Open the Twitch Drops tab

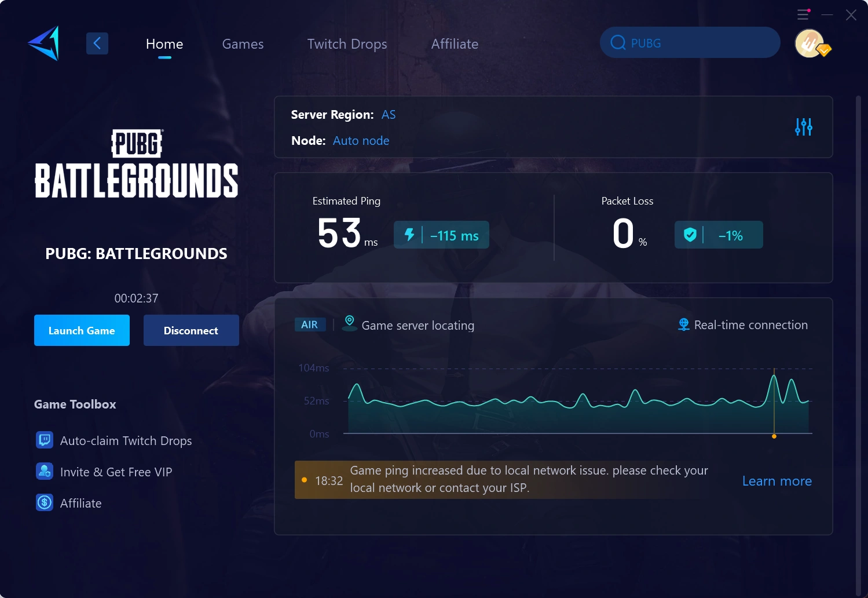click(346, 43)
